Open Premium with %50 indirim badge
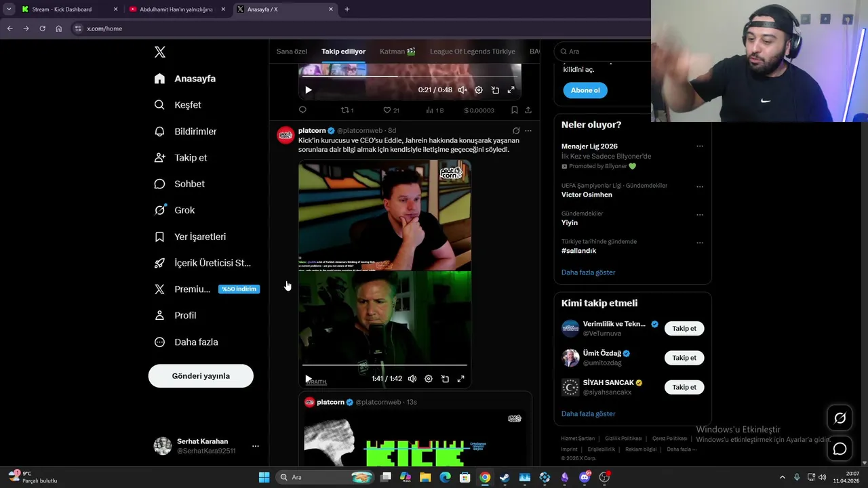Screen dimensions: 868x488 tap(207, 289)
